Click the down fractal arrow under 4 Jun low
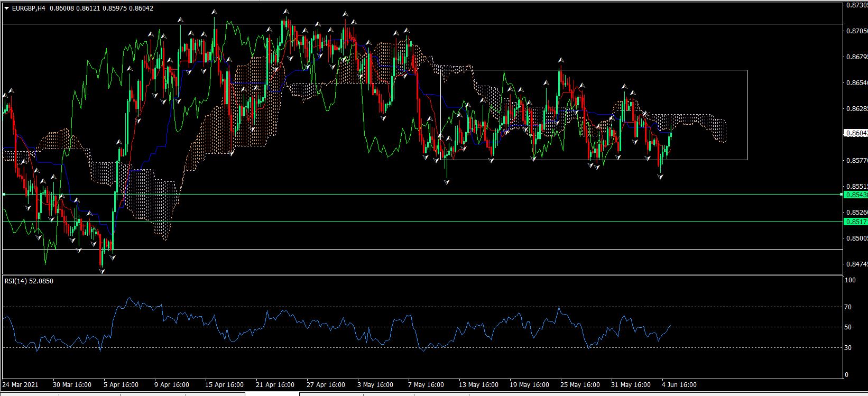Image resolution: width=868 pixels, height=396 pixels. (660, 176)
